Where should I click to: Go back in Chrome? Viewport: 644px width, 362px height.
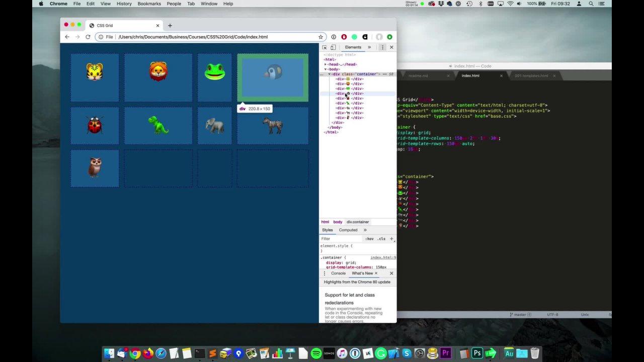(67, 37)
